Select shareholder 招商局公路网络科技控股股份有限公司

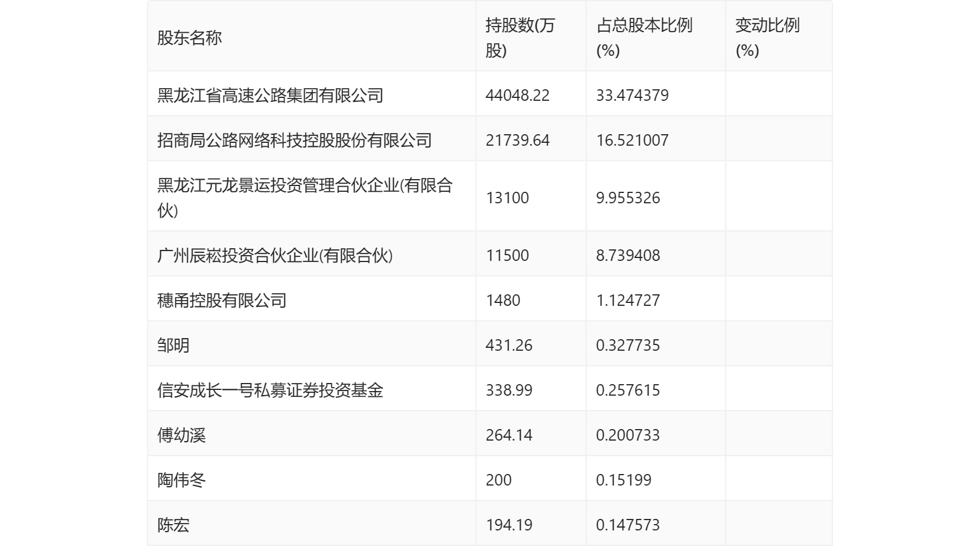[x=295, y=140]
